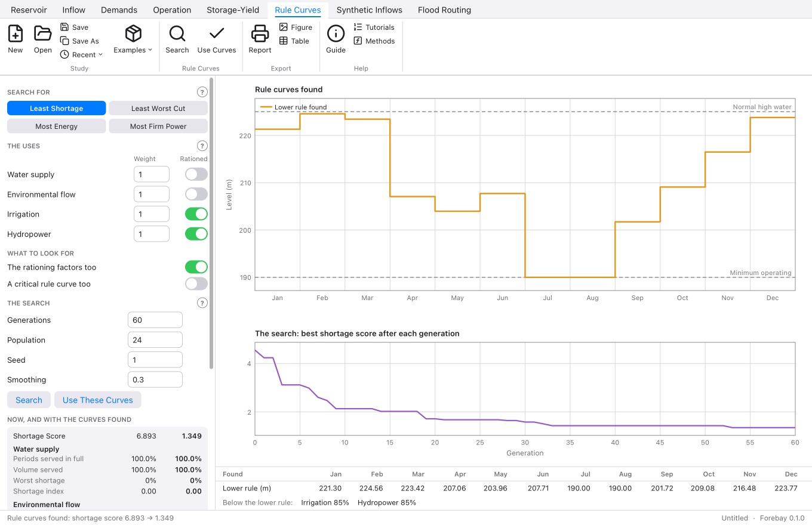The height and width of the screenshot is (525, 812).
Task: Run Search from the ribbon
Action: point(177,39)
